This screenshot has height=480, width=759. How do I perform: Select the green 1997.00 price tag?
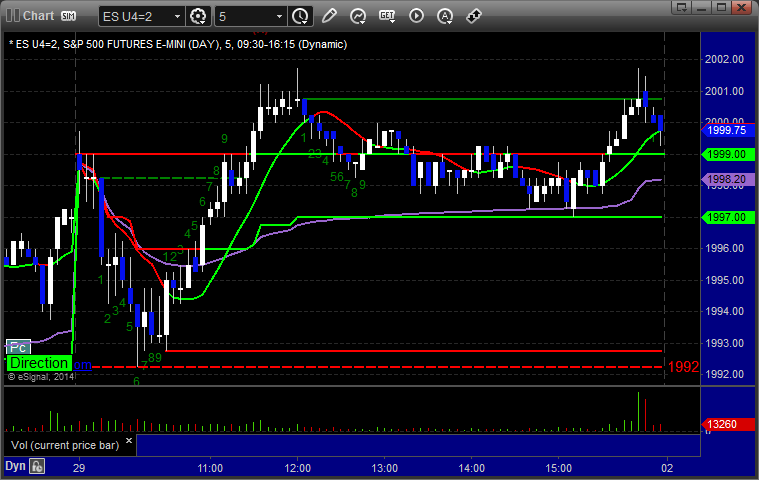click(x=728, y=217)
